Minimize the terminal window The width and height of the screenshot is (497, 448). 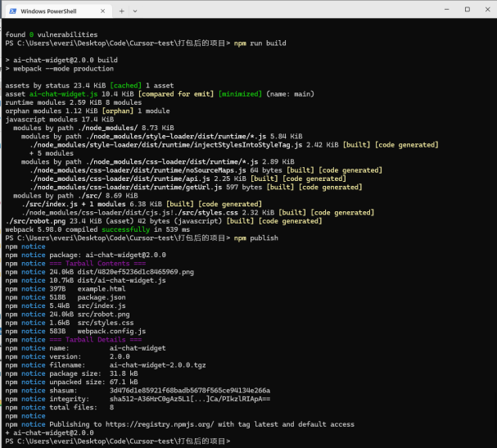pos(446,10)
